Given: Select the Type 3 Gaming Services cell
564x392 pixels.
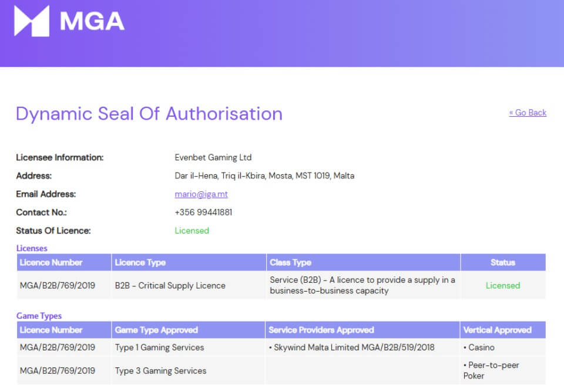Looking at the screenshot, I should pos(160,371).
